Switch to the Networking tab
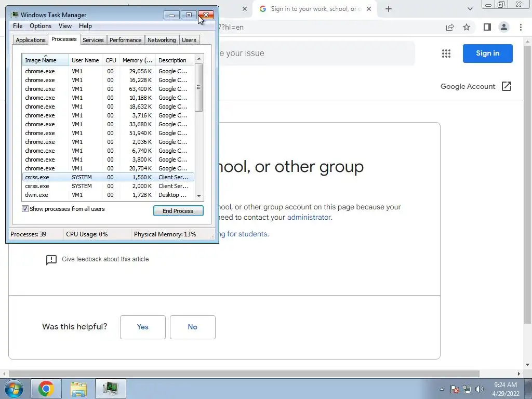The image size is (532, 399). tap(162, 39)
